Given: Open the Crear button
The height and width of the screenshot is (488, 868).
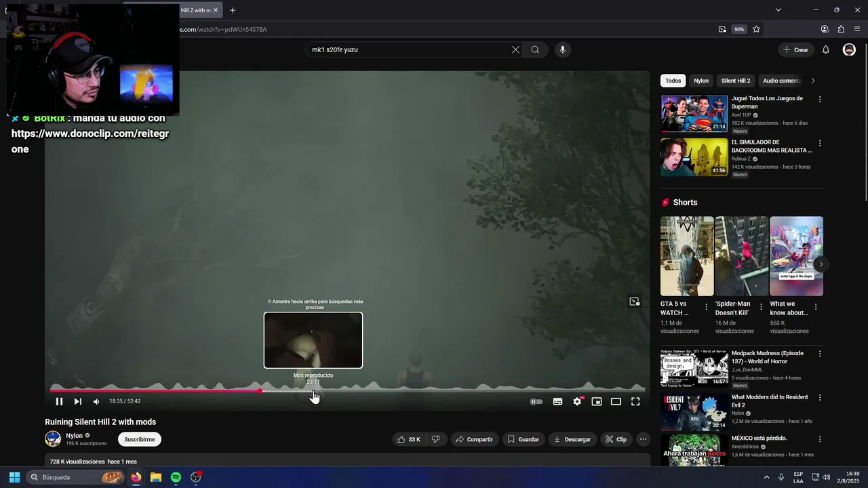Looking at the screenshot, I should pos(795,49).
